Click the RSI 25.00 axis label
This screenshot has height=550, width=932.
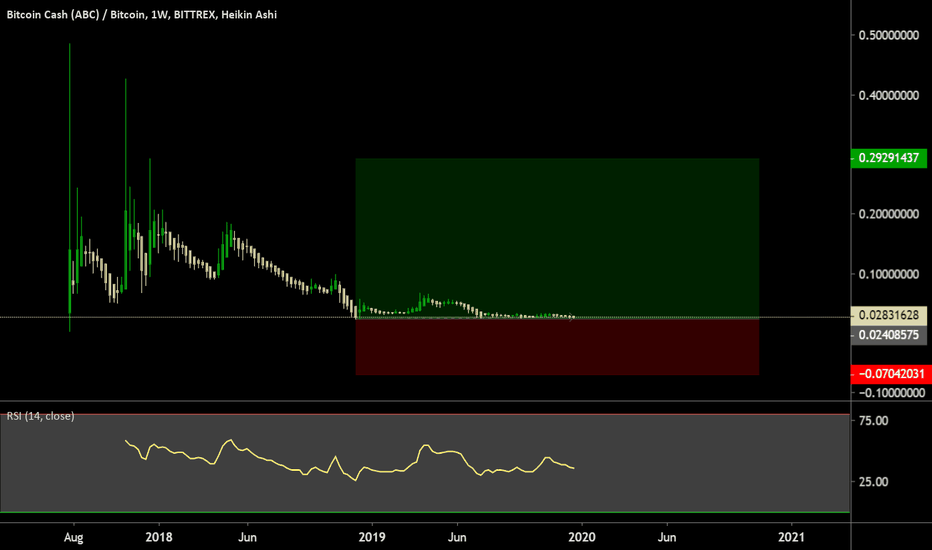874,482
